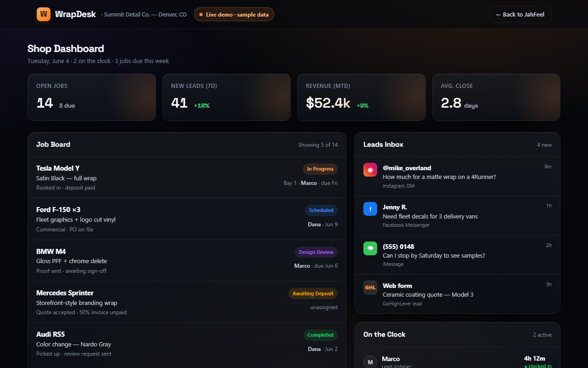Click 'Storefront-style branding wrap' text
Screen dimensions: 588x368
coord(77,303)
